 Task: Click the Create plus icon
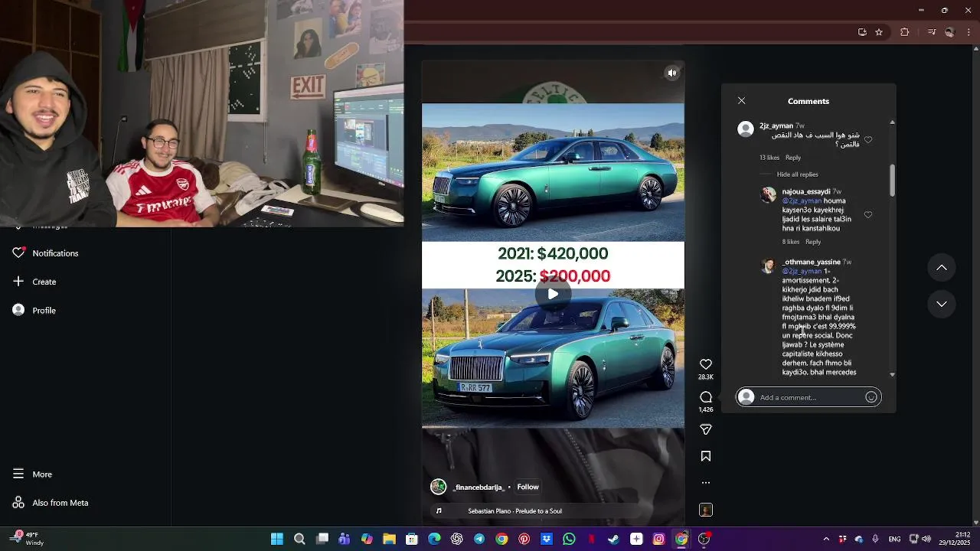18,282
